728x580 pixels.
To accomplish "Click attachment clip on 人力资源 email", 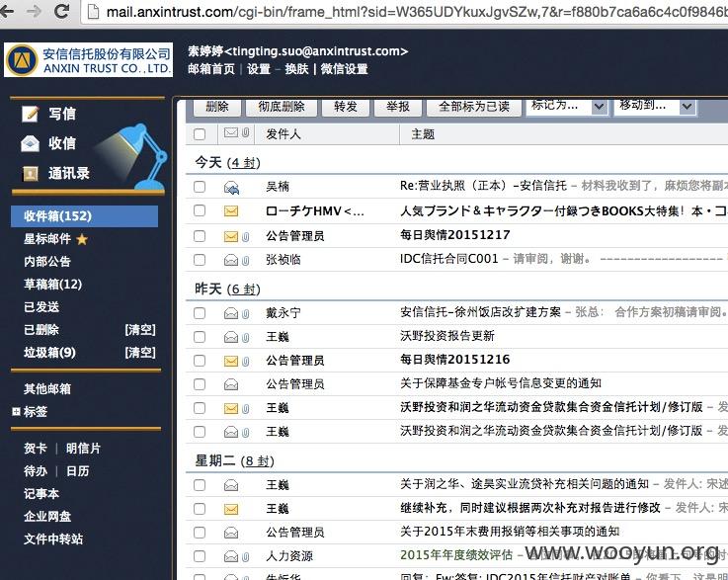I will (246, 556).
